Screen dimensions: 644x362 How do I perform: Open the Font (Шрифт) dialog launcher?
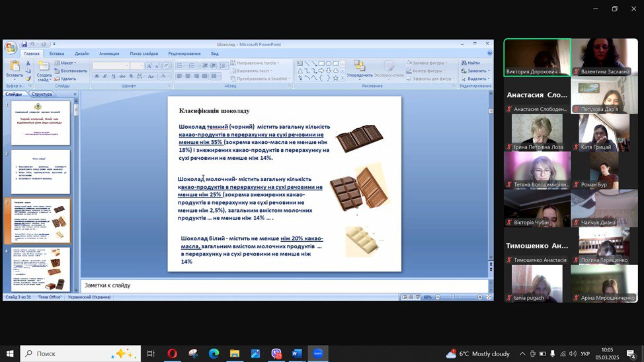pyautogui.click(x=169, y=86)
